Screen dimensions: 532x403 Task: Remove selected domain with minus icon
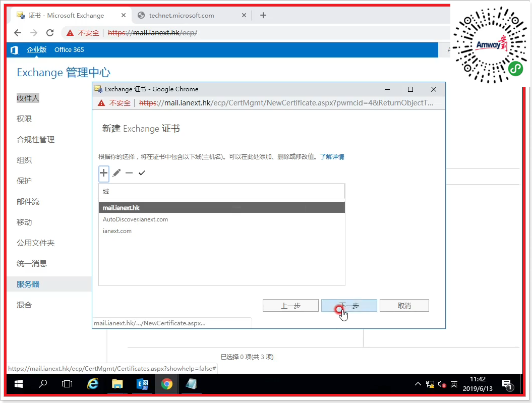129,173
